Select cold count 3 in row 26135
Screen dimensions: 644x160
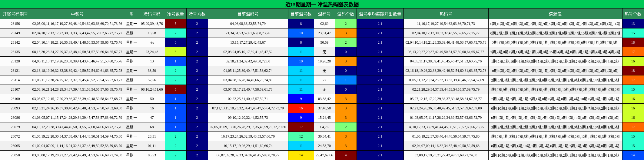[x=175, y=52]
